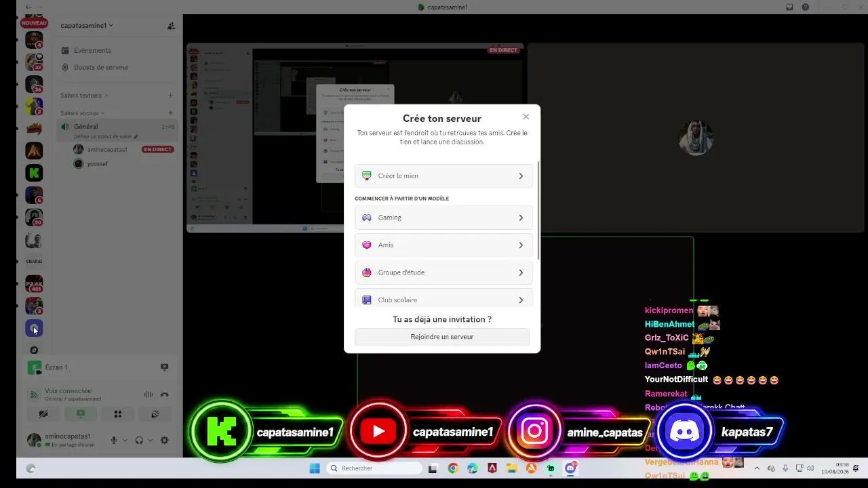Screen dimensions: 868x488
Task: Click the aminecapatas1 user avatar
Action: [34, 441]
